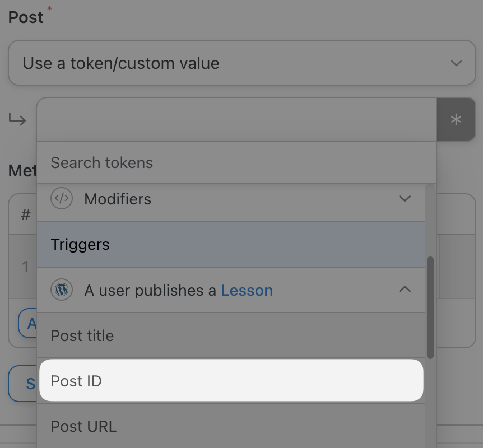This screenshot has width=483, height=448.
Task: Choose the Post URL token
Action: 231,426
